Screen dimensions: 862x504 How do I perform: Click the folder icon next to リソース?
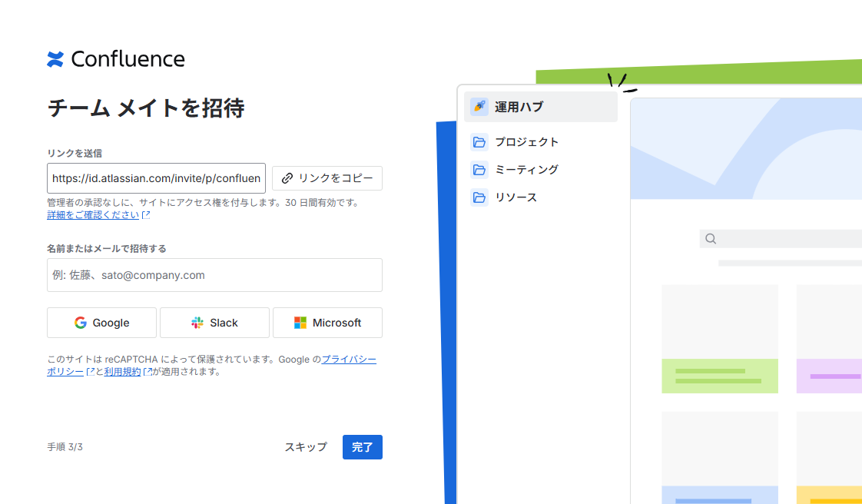pyautogui.click(x=479, y=197)
